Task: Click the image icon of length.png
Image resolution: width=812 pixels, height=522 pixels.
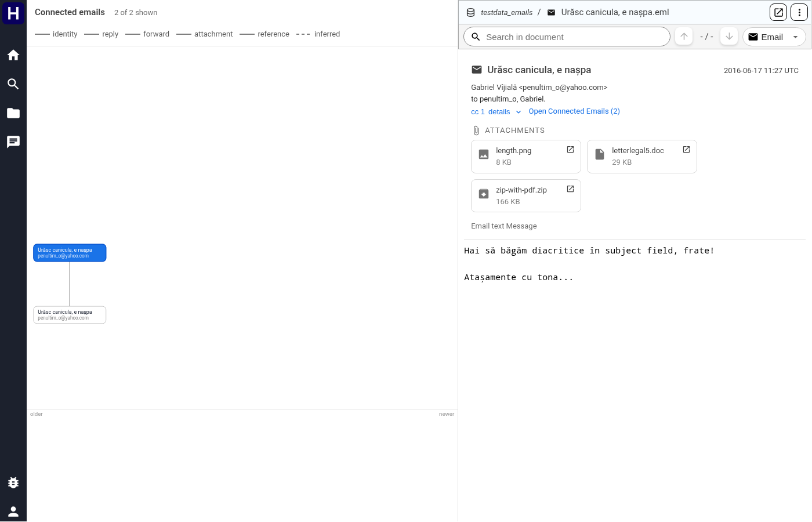Action: 484,155
